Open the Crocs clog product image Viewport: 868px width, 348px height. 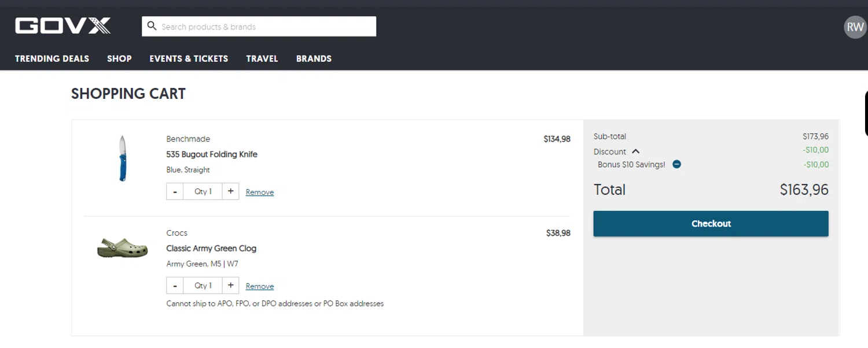tap(122, 247)
